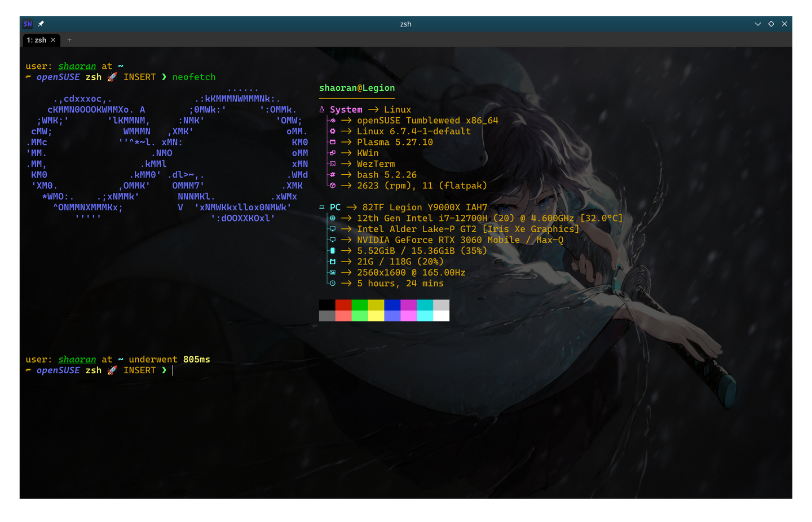Click the terminal icon beside WezTerm

[x=333, y=164]
